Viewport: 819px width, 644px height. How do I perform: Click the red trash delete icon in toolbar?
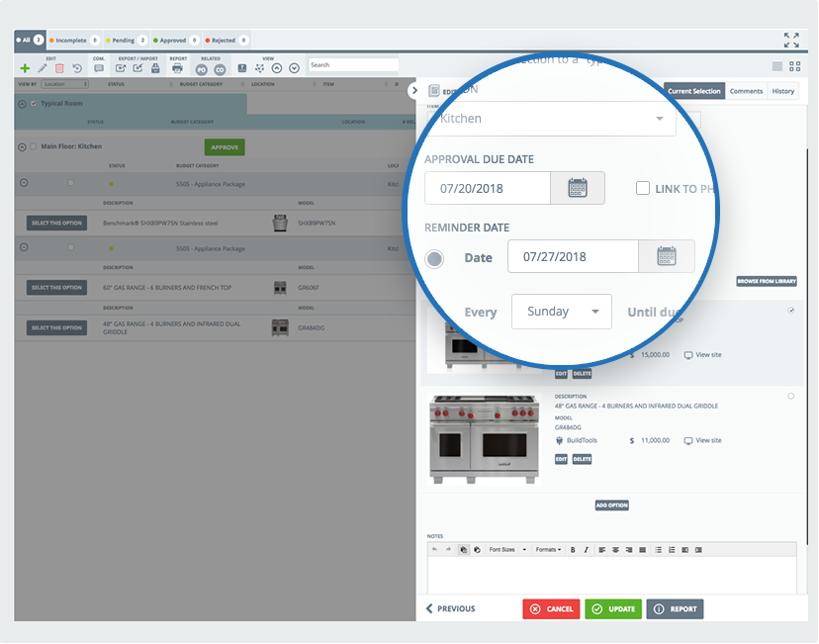click(x=59, y=68)
